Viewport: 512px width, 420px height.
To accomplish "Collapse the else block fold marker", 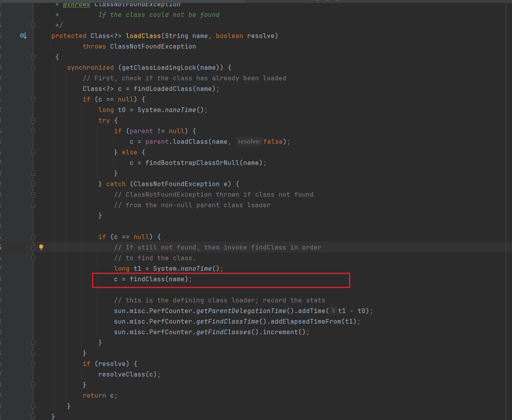I will pyautogui.click(x=33, y=152).
